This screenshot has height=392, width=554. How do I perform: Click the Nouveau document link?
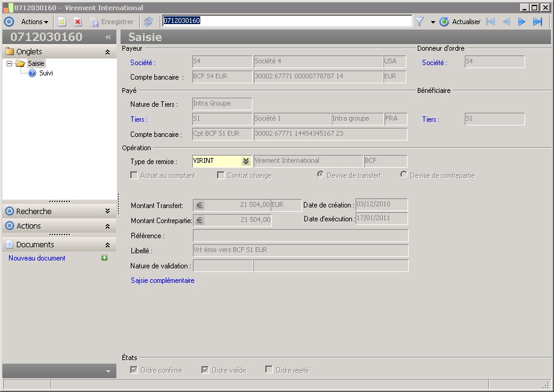37,258
